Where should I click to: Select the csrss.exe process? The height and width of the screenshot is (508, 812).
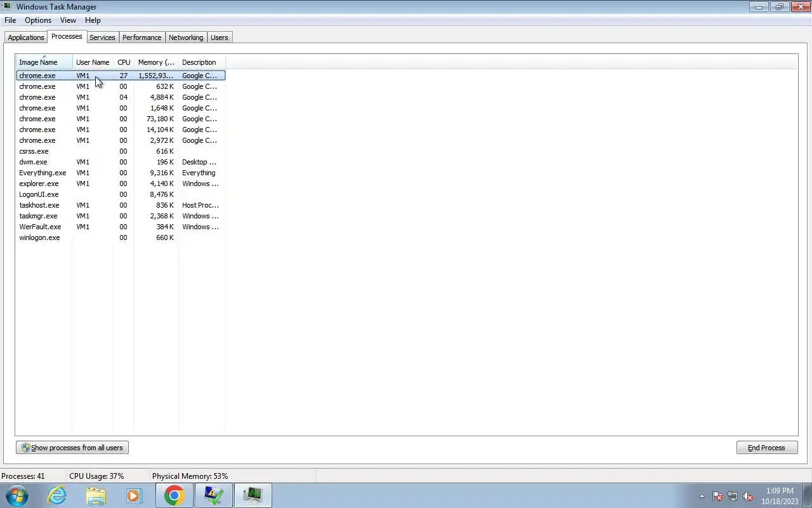[121, 151]
